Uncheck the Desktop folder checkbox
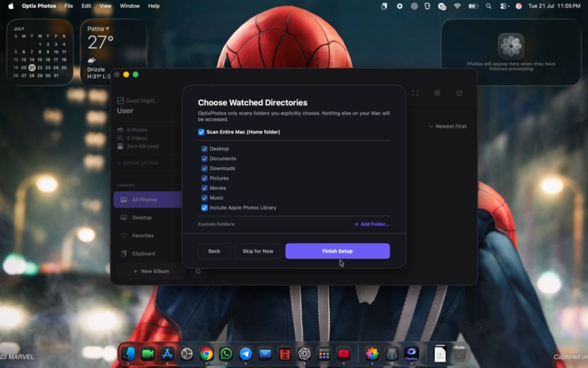Screen dimensions: 588x368 tap(204, 149)
